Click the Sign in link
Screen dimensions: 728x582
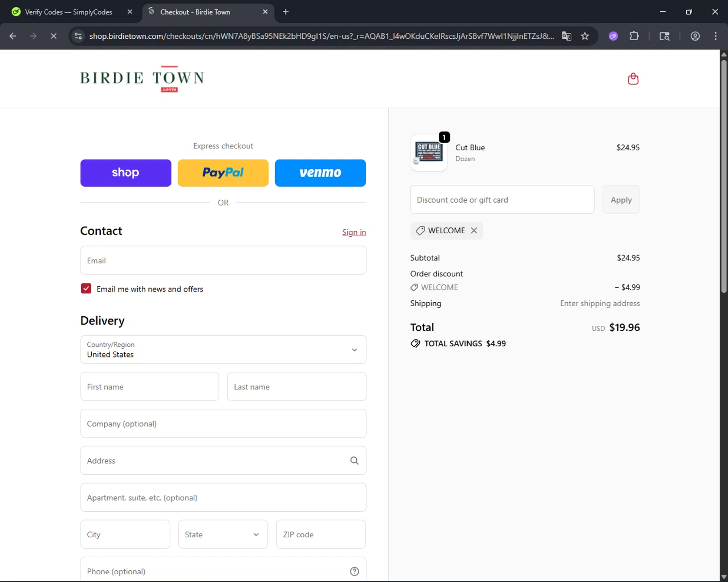click(354, 232)
